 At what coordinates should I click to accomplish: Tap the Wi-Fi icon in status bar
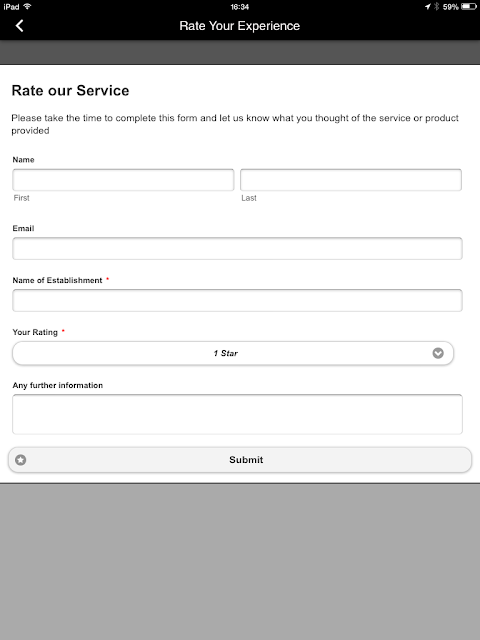[x=27, y=7]
